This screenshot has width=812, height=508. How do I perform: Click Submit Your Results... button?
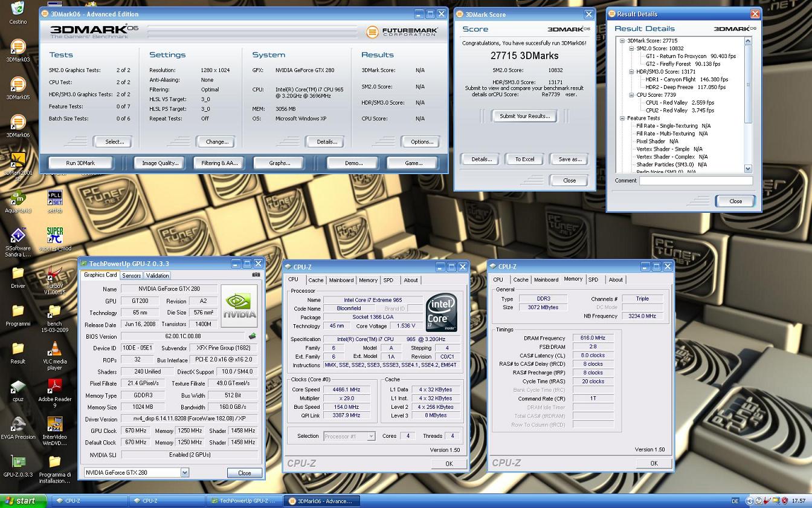point(524,116)
